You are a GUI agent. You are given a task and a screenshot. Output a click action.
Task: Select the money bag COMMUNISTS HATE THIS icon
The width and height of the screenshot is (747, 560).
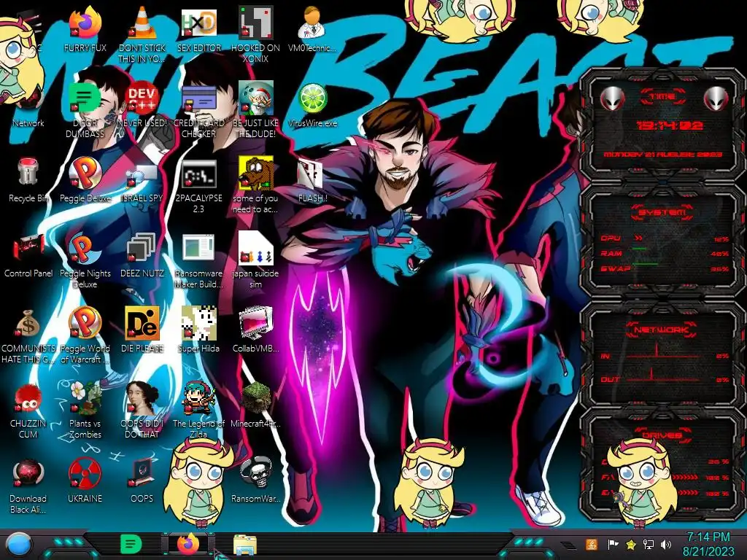click(28, 324)
